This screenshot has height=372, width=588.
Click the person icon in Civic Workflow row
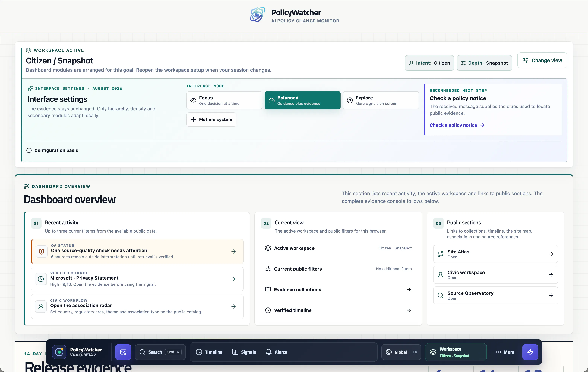coord(41,306)
